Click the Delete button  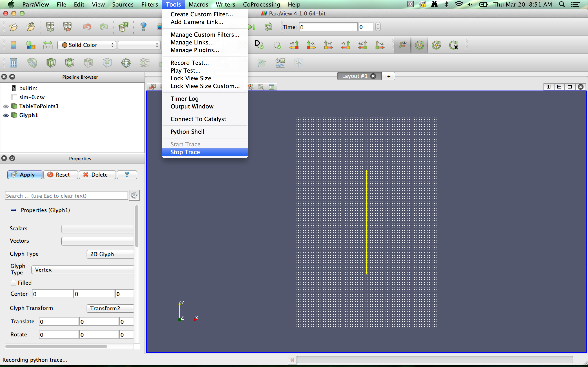97,175
